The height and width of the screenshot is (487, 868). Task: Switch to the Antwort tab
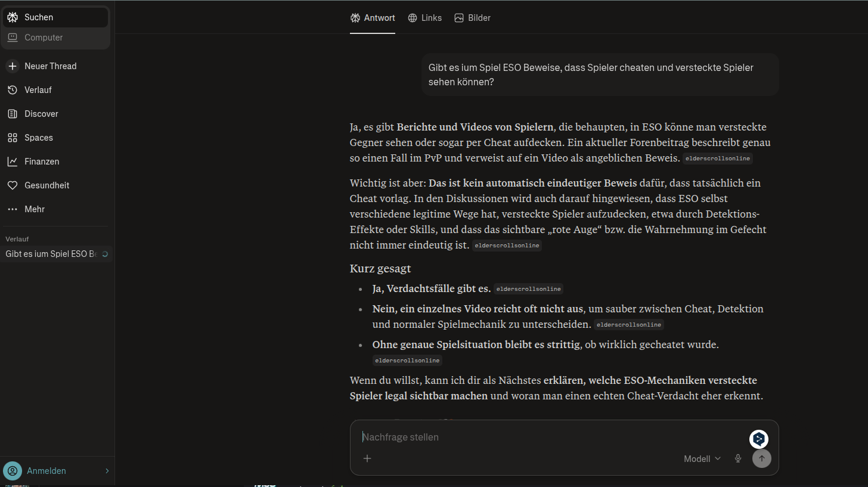373,18
